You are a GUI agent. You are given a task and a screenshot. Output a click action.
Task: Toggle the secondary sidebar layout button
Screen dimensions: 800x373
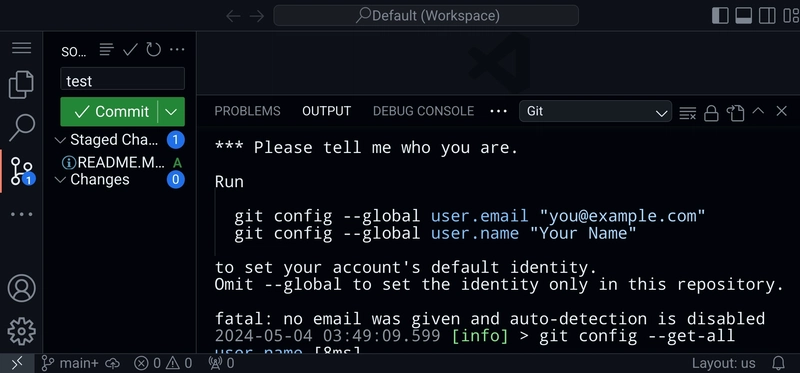tap(767, 16)
